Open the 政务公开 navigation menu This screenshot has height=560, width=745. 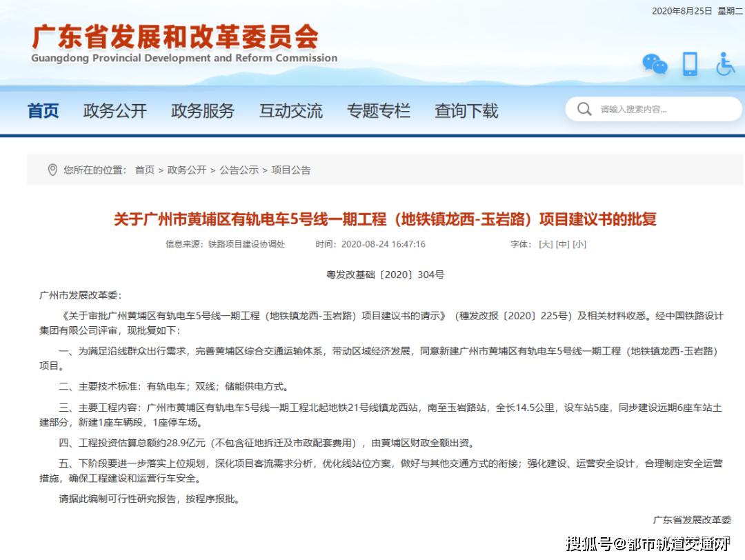[115, 111]
